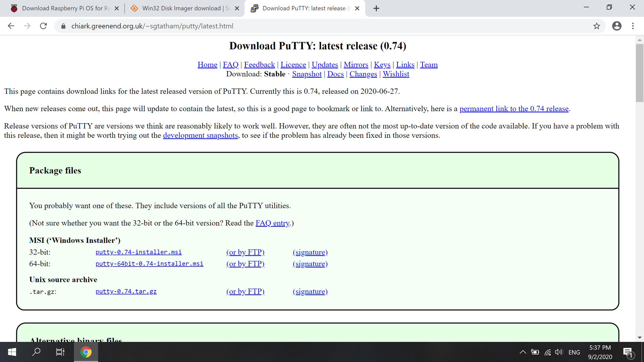The width and height of the screenshot is (644, 362).
Task: Download putty-0.74-installer.msi
Action: pyautogui.click(x=138, y=252)
